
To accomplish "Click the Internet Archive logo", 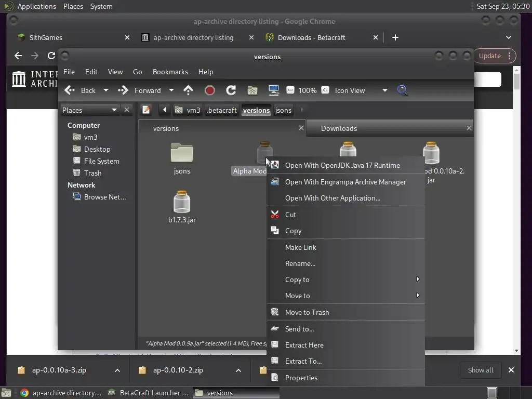I will pyautogui.click(x=34, y=79).
